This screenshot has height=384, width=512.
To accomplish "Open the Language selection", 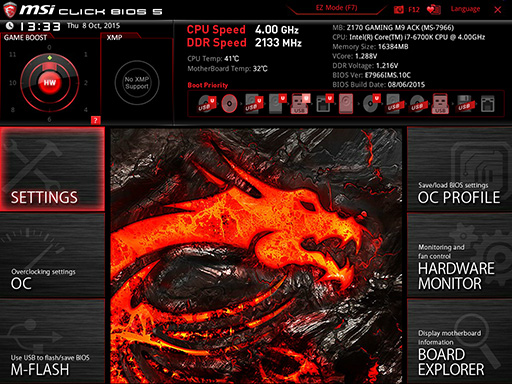I will [x=465, y=9].
